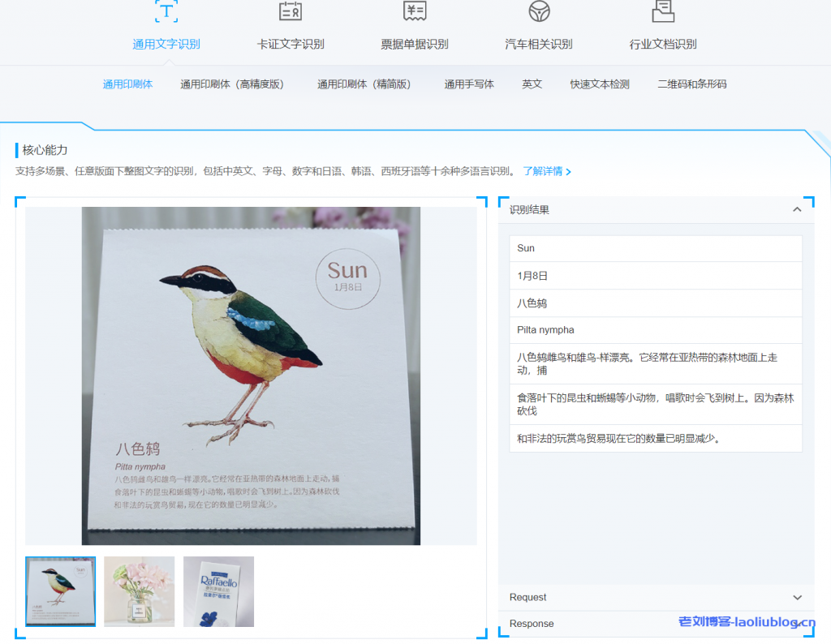Image resolution: width=831 pixels, height=644 pixels.
Task: Expand the Response section
Action: click(x=797, y=625)
